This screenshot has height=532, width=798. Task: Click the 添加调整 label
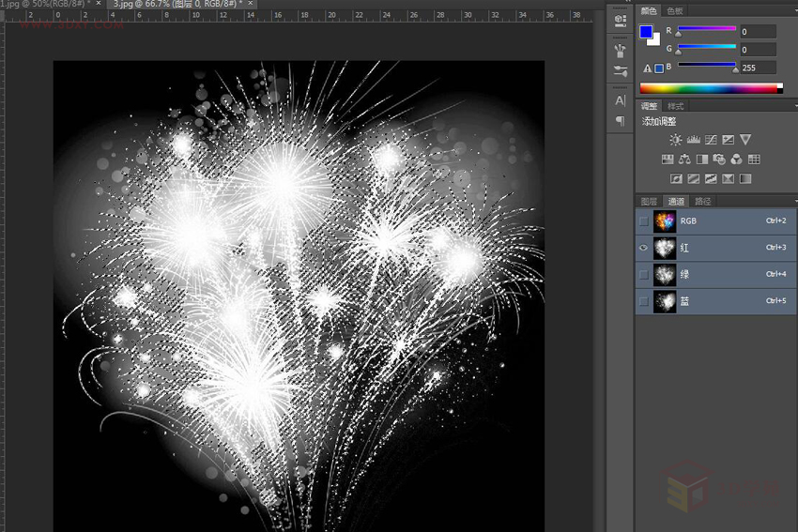tap(658, 122)
